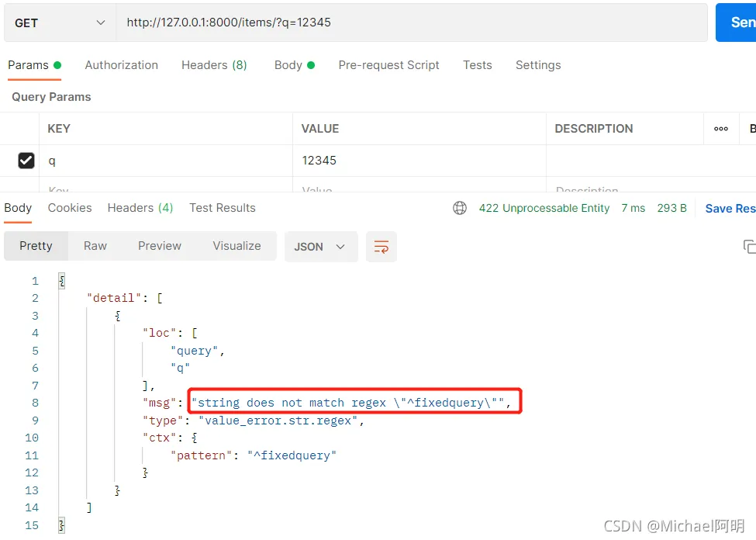Select the Pretty view button
Image resolution: width=756 pixels, height=540 pixels.
point(36,246)
